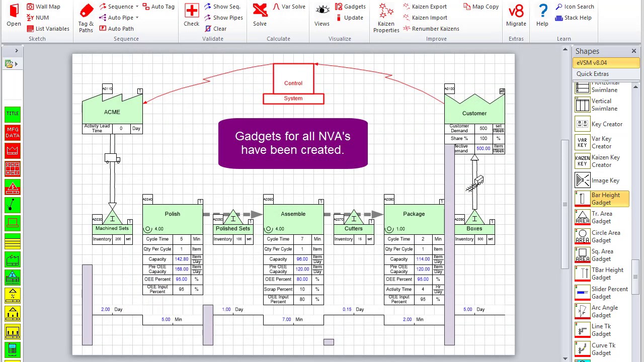The height and width of the screenshot is (362, 644).
Task: Select the NUM command
Action: pos(38,18)
